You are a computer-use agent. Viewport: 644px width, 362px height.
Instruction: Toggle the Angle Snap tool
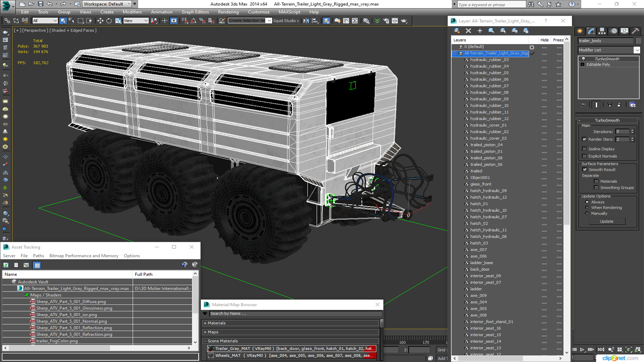pos(194,21)
